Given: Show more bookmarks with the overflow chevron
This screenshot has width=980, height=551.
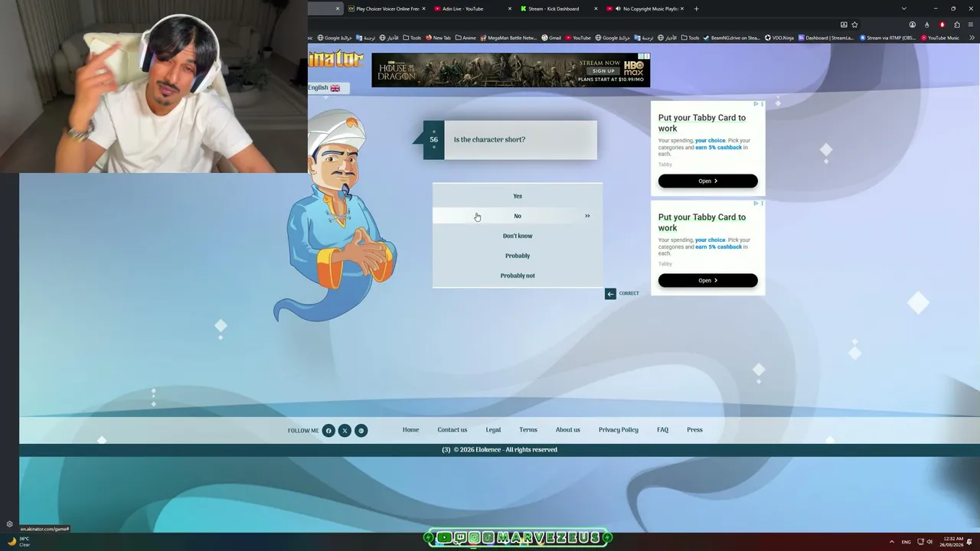Looking at the screenshot, I should pyautogui.click(x=972, y=37).
